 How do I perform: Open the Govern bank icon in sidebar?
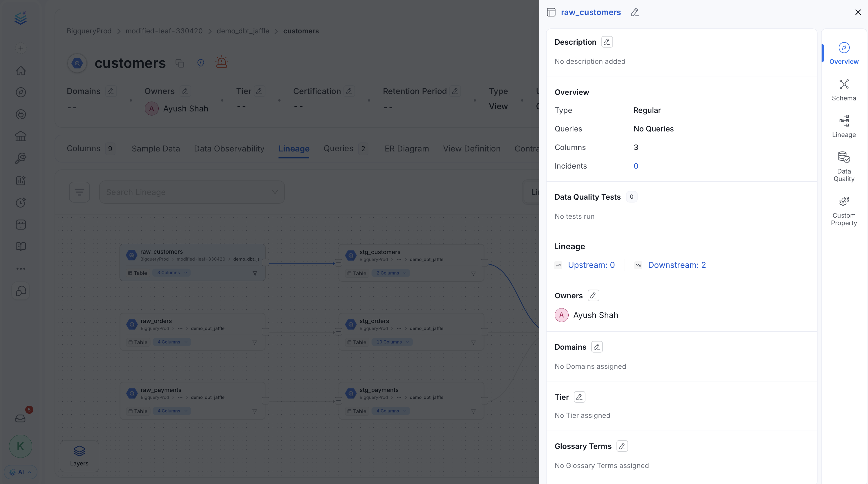coord(21,136)
